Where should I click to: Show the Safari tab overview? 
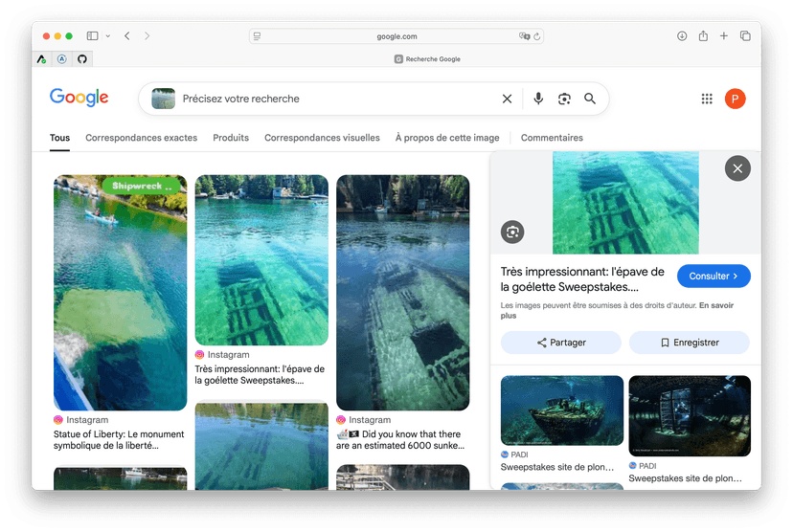(x=745, y=36)
